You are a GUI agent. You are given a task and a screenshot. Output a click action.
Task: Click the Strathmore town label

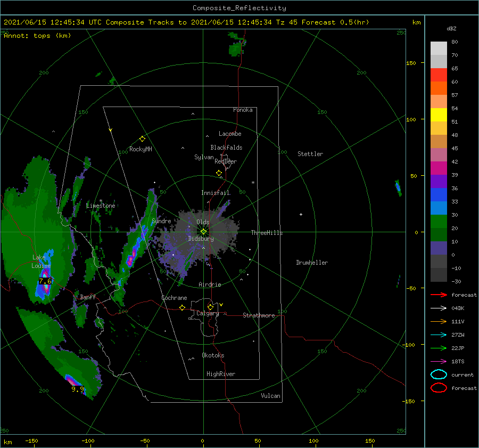click(x=259, y=315)
